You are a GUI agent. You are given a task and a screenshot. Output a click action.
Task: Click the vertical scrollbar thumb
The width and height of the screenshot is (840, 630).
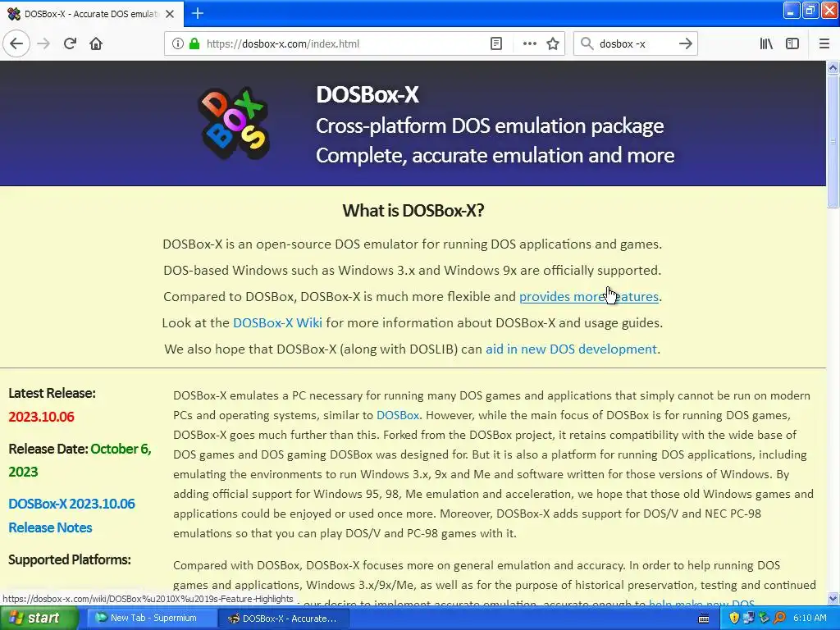[833, 141]
